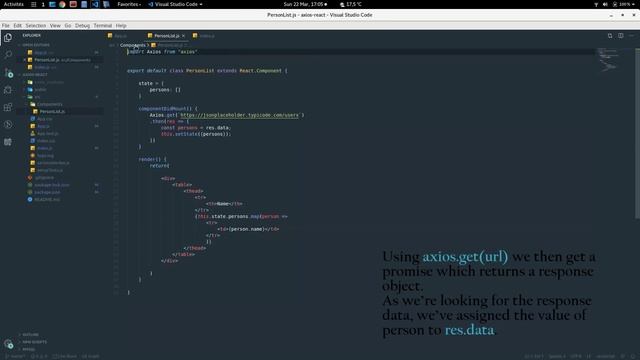The height and width of the screenshot is (360, 640).
Task: Open the Explorer view in activity bar
Action: click(x=8, y=38)
